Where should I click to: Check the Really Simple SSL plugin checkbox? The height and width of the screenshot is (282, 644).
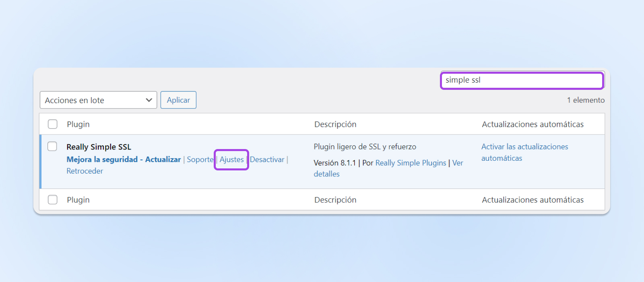(52, 146)
